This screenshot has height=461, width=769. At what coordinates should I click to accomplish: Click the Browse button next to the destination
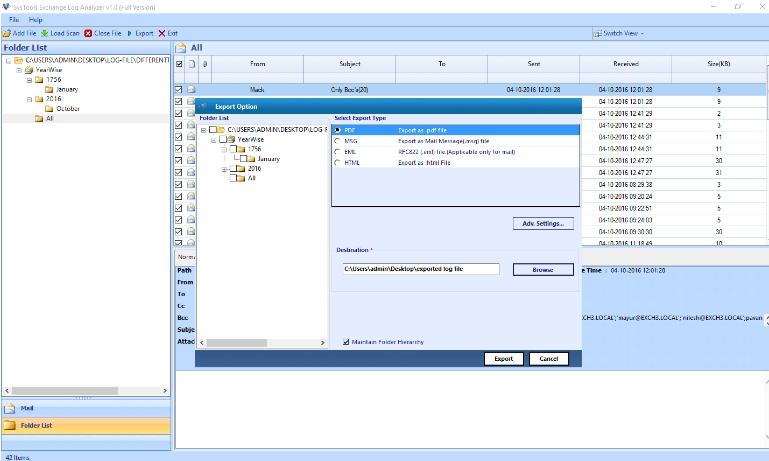(543, 270)
